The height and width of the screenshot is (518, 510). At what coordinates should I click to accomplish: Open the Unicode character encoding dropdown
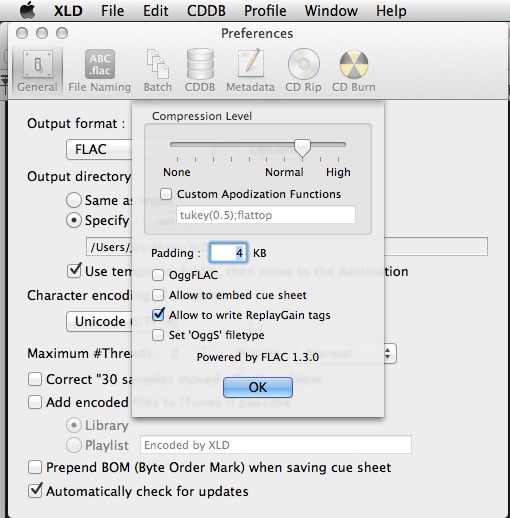click(99, 322)
